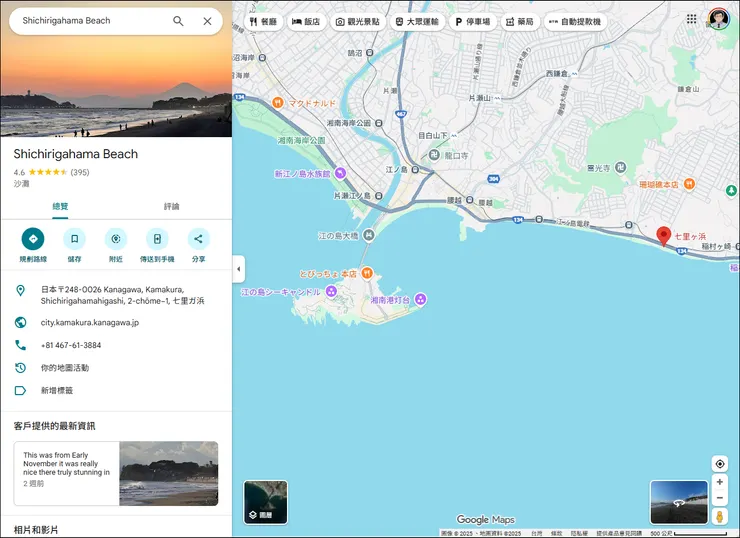Collapse the side panel with the arrow
740x538 pixels.
(239, 269)
